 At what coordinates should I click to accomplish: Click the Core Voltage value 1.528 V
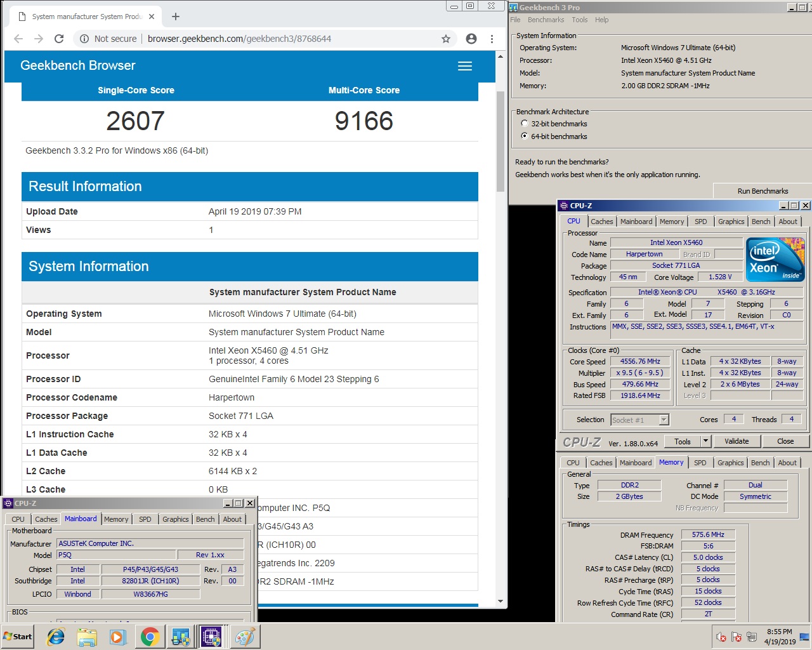[x=720, y=277]
